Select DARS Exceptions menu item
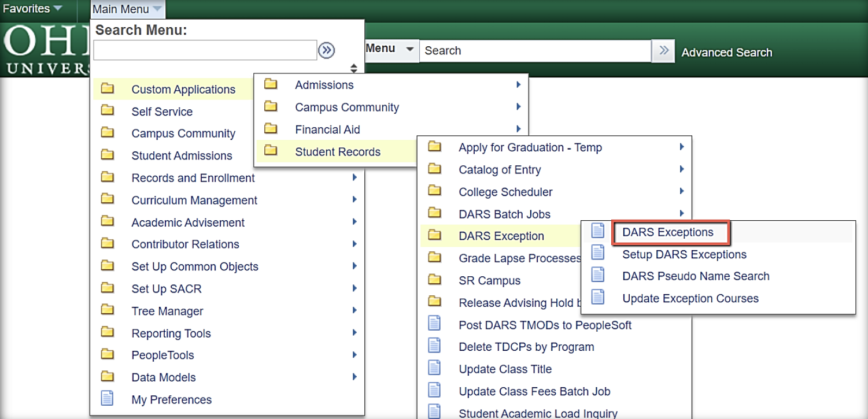The width and height of the screenshot is (868, 419). point(668,232)
